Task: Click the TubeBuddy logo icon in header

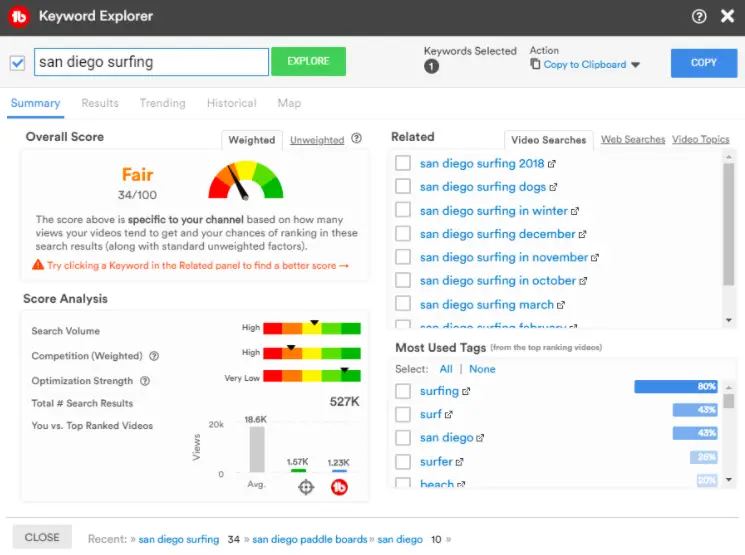Action: [20, 16]
